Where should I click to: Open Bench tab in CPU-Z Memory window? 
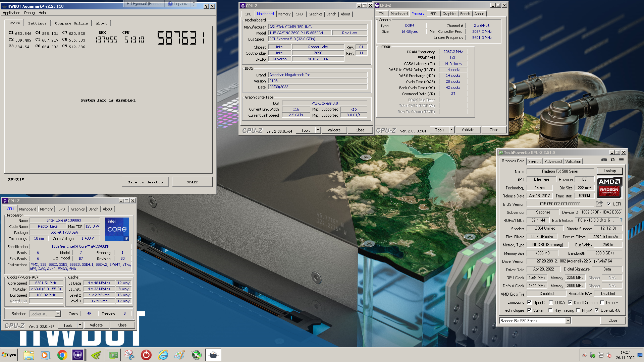(465, 14)
